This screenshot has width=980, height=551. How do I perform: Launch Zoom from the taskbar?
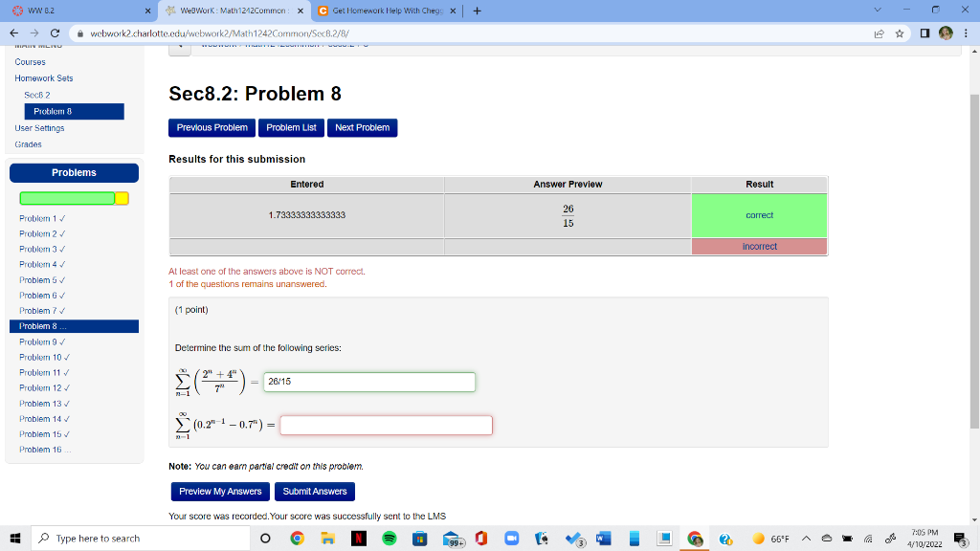512,539
